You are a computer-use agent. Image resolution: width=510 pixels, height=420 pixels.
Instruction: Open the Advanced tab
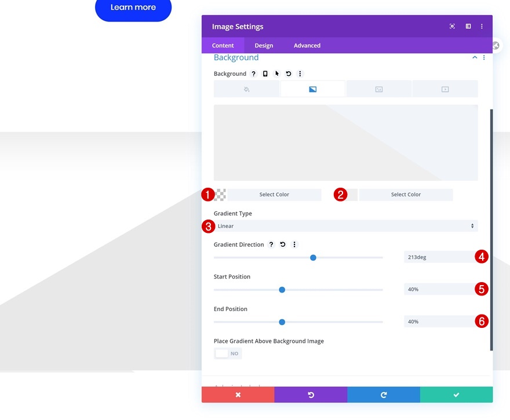(x=307, y=46)
